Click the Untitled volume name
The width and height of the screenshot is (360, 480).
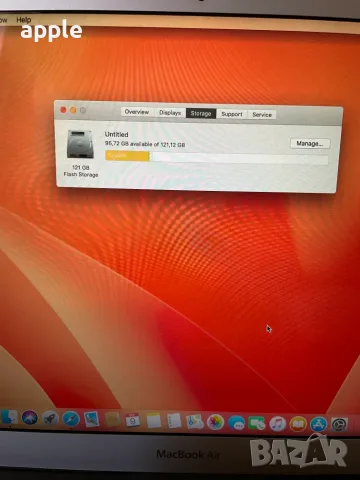117,134
